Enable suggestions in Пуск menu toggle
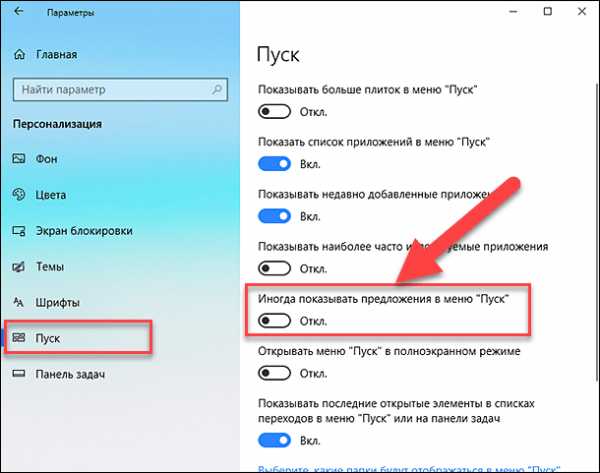600x473 pixels. point(274,321)
